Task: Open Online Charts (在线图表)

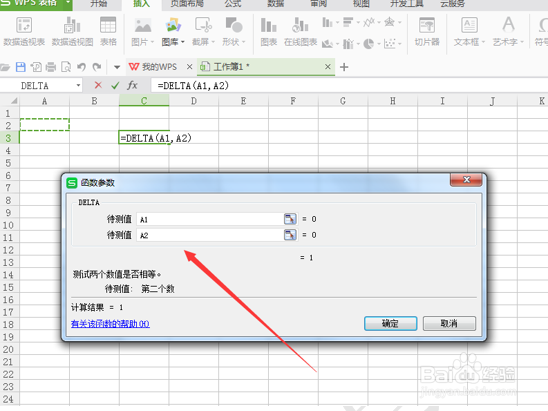Action: (x=300, y=26)
